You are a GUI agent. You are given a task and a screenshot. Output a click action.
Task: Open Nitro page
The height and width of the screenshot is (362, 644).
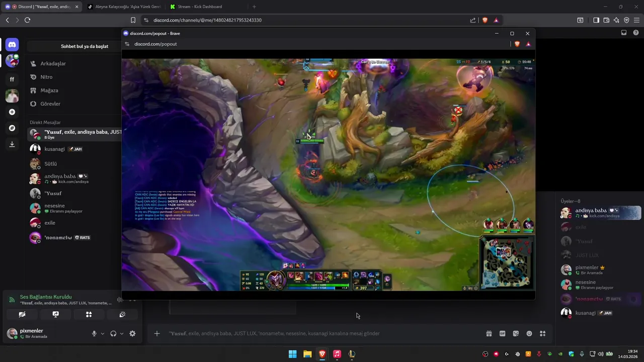click(74, 77)
